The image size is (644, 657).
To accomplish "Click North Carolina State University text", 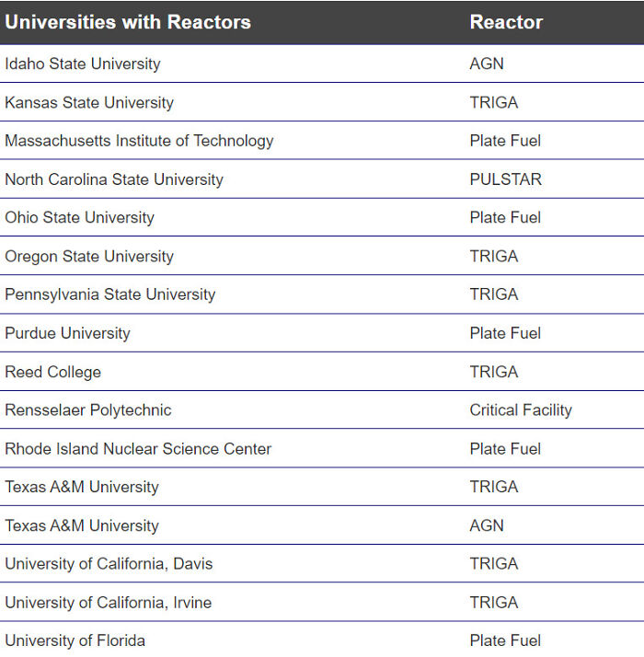I will 114,179.
